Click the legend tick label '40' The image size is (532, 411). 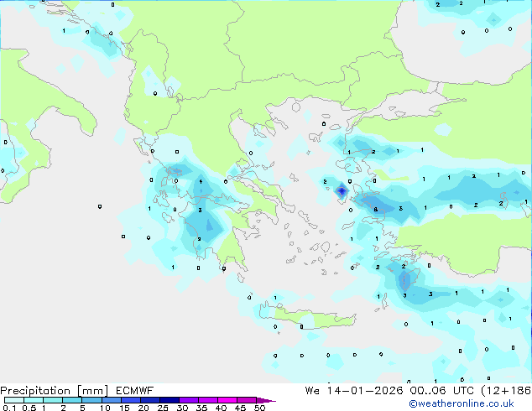221,408
